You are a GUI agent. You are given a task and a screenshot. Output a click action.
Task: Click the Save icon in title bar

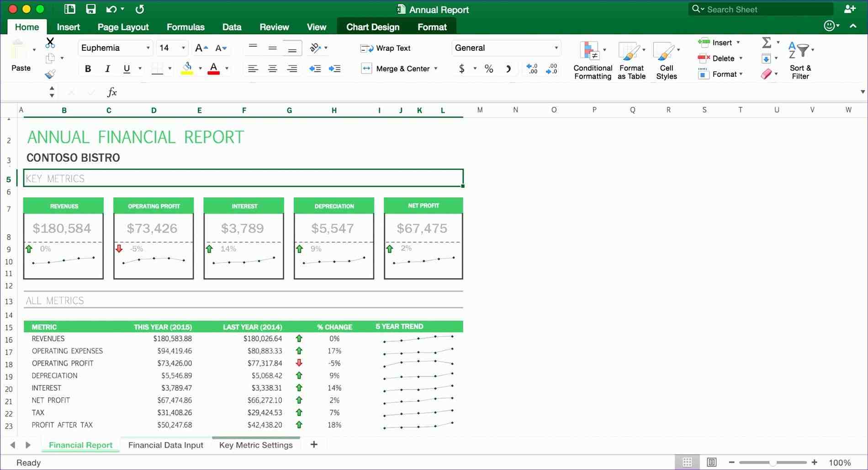coord(91,9)
